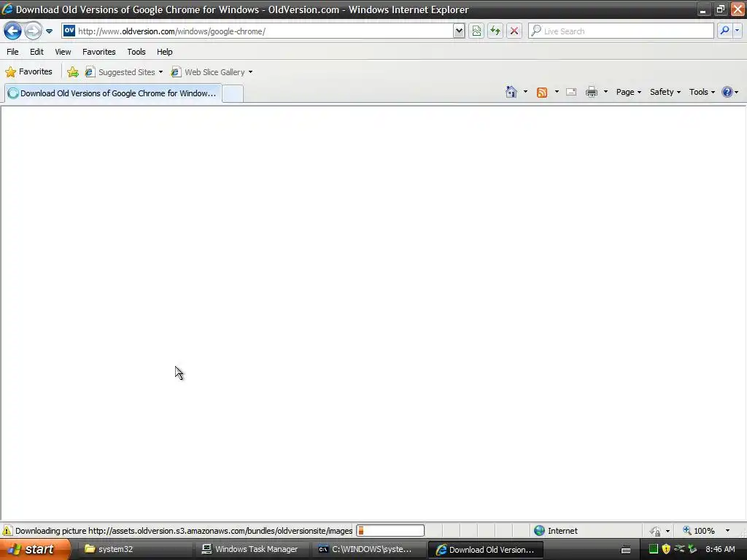Open Suggested Sites on favorites bar
The width and height of the screenshot is (747, 560).
coord(124,72)
